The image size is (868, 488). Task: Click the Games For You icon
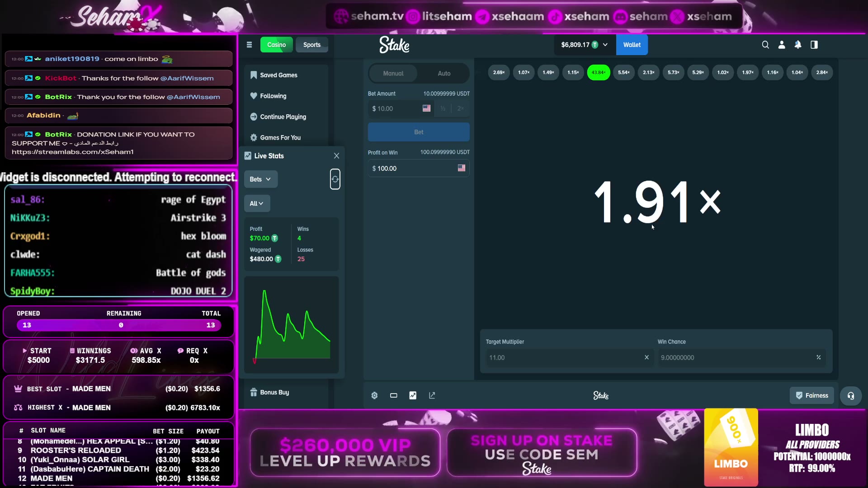coord(254,137)
